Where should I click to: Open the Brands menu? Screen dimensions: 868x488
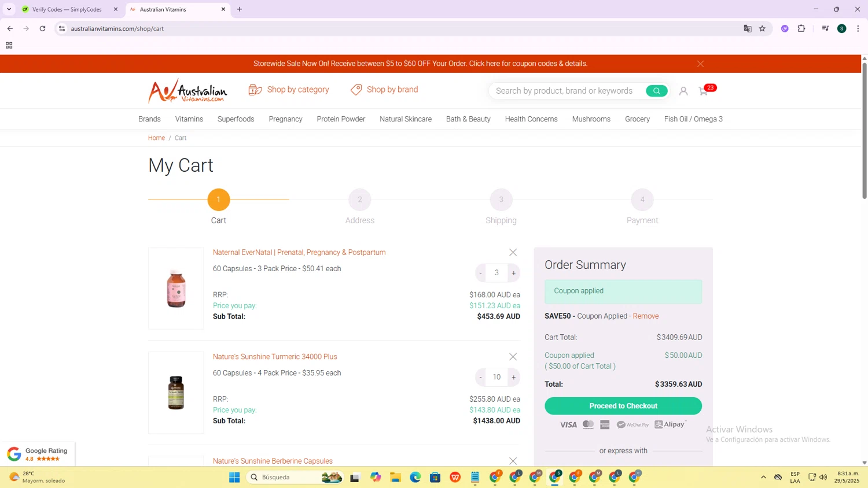[x=149, y=119]
